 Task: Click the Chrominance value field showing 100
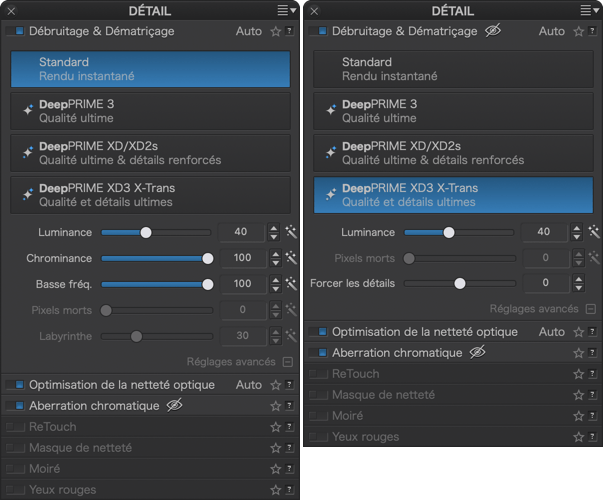[x=241, y=258]
